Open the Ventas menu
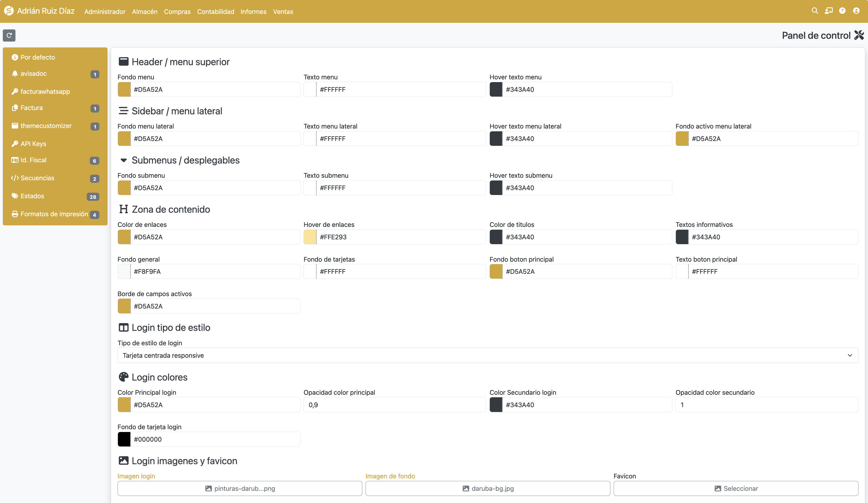This screenshot has width=868, height=503. click(x=283, y=12)
